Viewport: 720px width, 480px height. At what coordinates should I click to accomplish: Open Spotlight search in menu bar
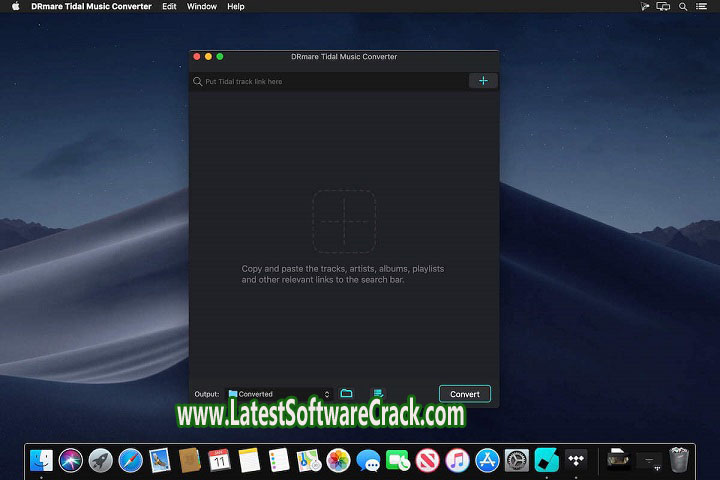(x=684, y=6)
